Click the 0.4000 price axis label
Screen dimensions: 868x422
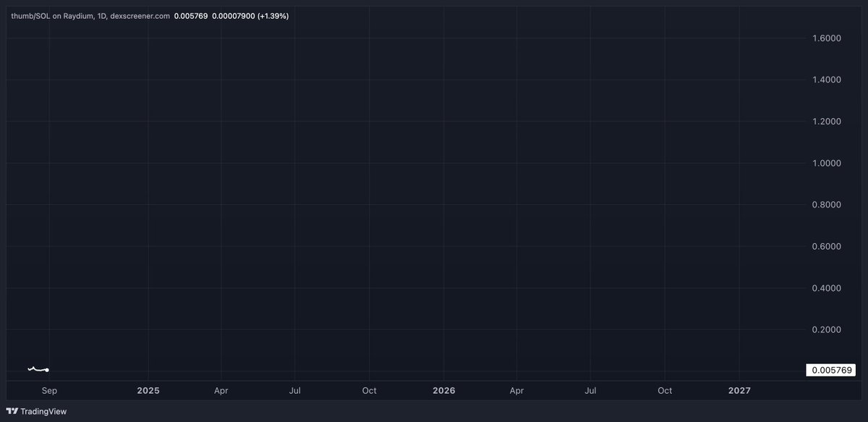826,288
